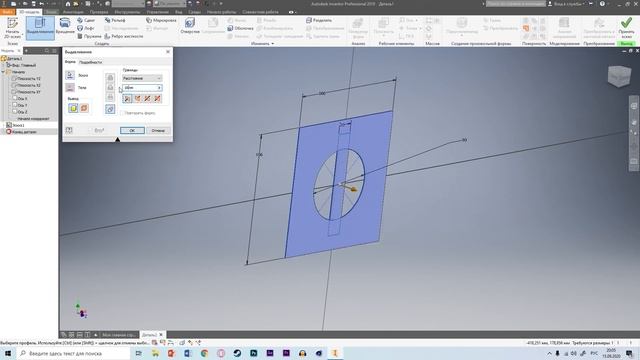This screenshot has width=640, height=360.
Task: Open the Sketch ribbon tab
Action: tap(51, 12)
